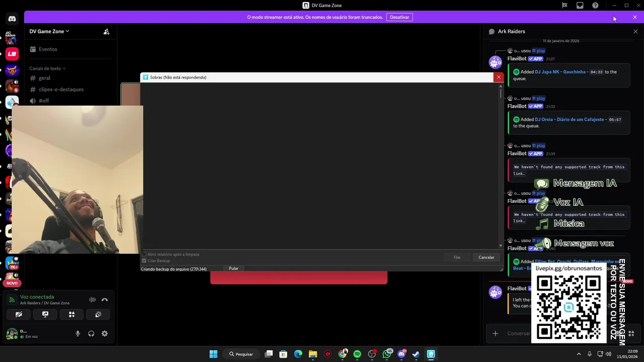Dismiss the streamer mode banner

tap(635, 17)
